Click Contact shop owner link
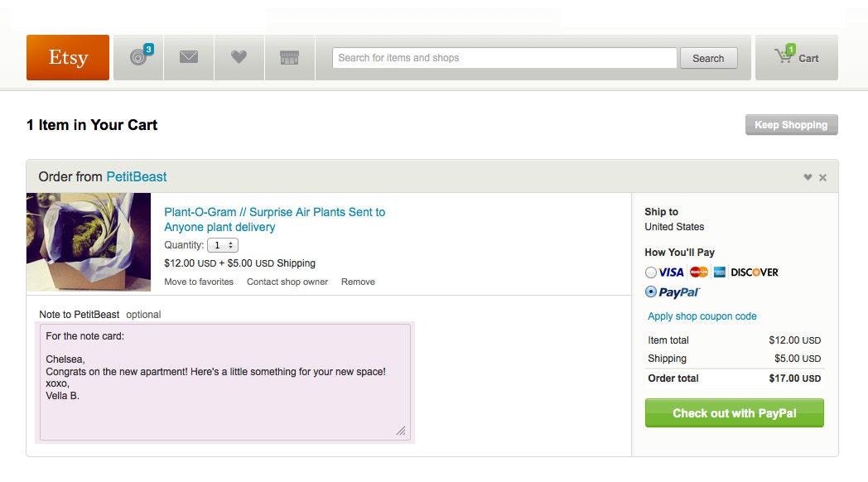The width and height of the screenshot is (868, 482). (287, 282)
